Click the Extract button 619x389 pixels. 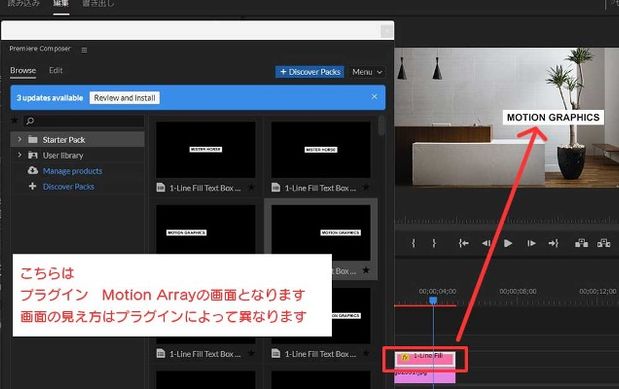[604, 243]
